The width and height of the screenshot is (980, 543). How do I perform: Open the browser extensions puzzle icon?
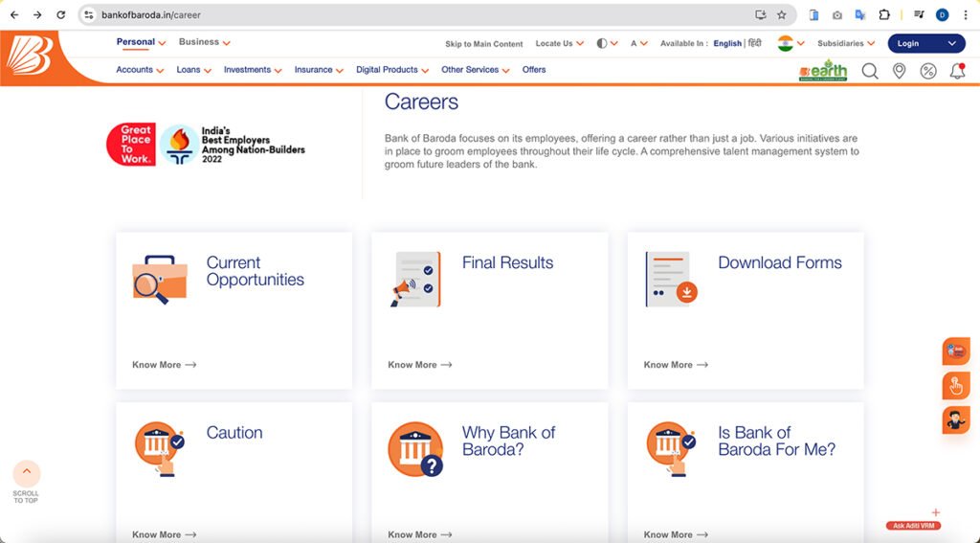point(883,15)
